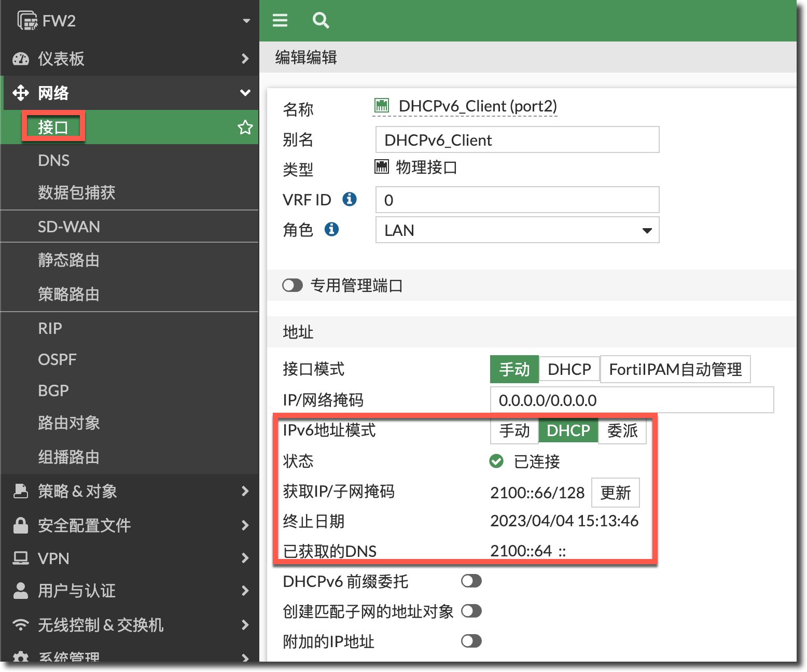807x672 pixels.
Task: Click the VRF ID info icon
Action: click(350, 199)
